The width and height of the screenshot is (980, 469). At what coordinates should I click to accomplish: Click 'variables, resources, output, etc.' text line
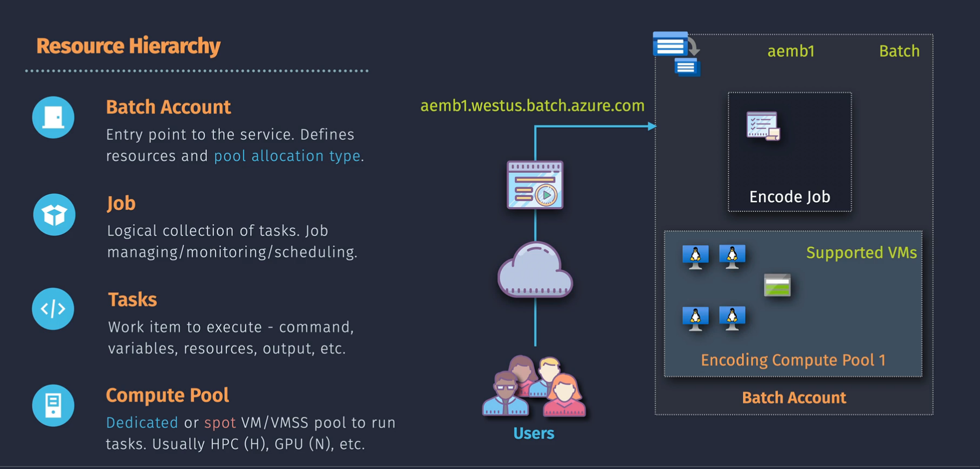pyautogui.click(x=227, y=348)
